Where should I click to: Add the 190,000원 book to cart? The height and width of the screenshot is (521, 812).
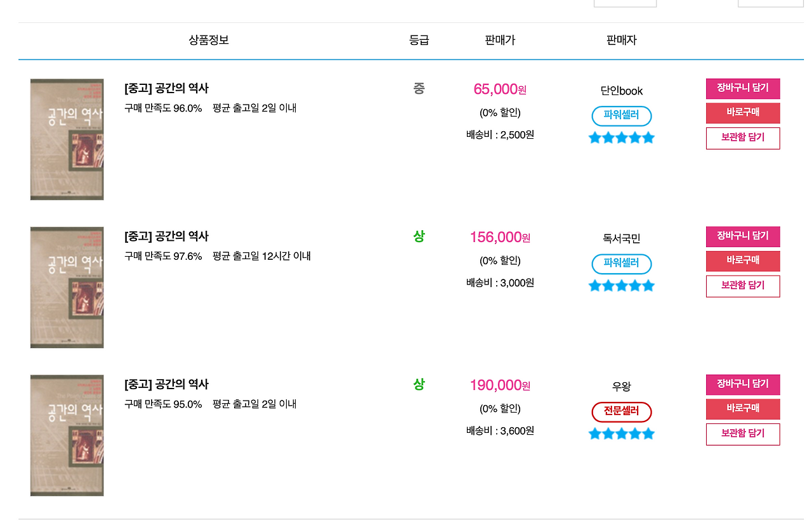pos(742,385)
